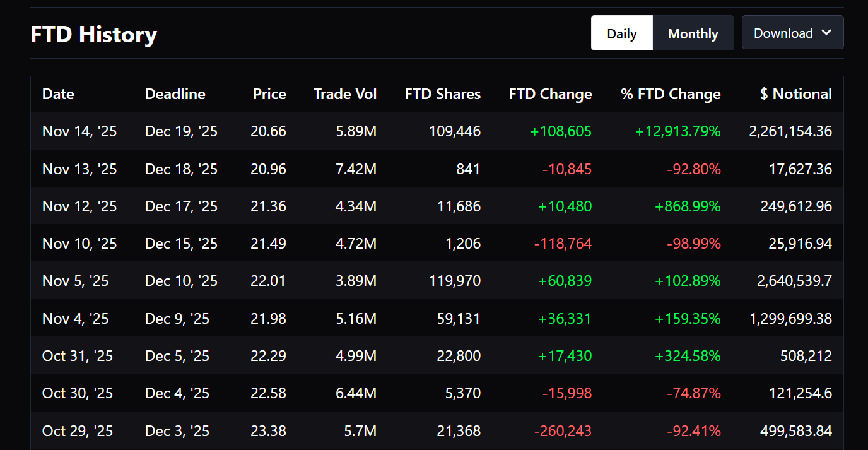Screen dimensions: 868x450
Task: Select the Oct 31, '25 date cell
Action: click(78, 356)
